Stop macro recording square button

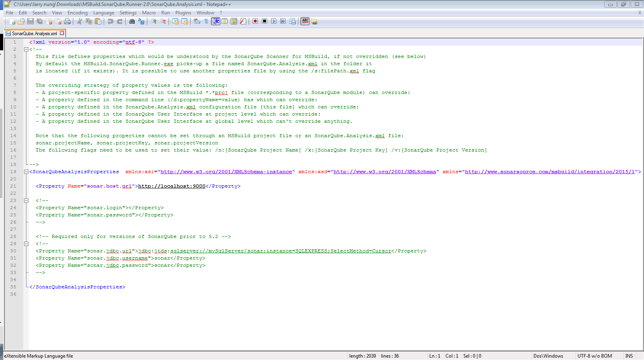(265, 21)
